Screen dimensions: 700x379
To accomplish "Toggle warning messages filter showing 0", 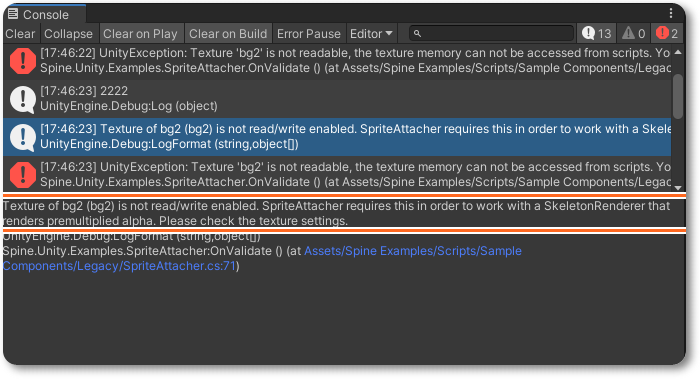I will pyautogui.click(x=633, y=33).
